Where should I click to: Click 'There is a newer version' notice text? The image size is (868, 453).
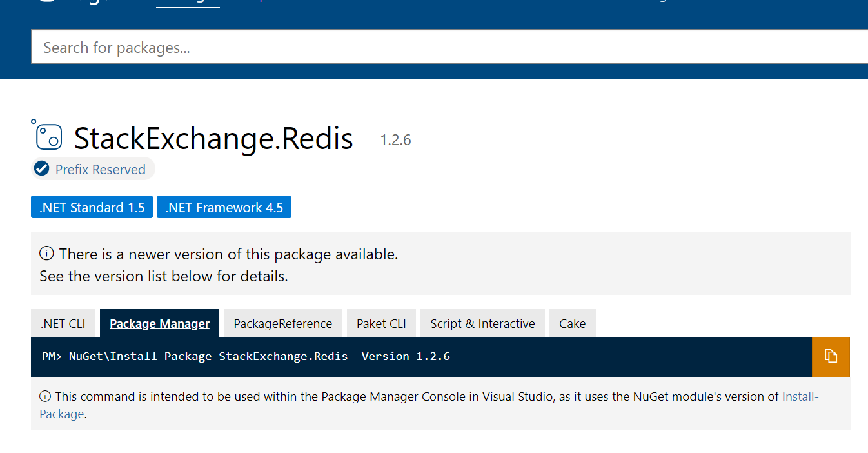click(x=228, y=254)
